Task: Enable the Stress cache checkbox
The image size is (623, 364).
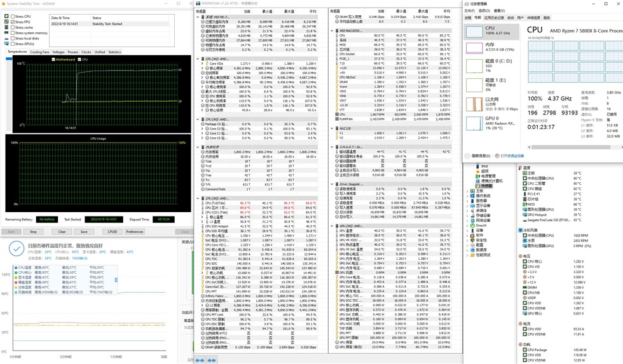Action: [13, 27]
